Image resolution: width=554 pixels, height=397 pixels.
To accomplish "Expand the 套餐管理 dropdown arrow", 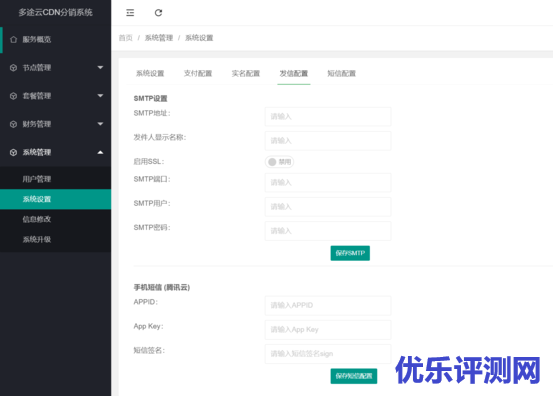I will pyautogui.click(x=100, y=96).
